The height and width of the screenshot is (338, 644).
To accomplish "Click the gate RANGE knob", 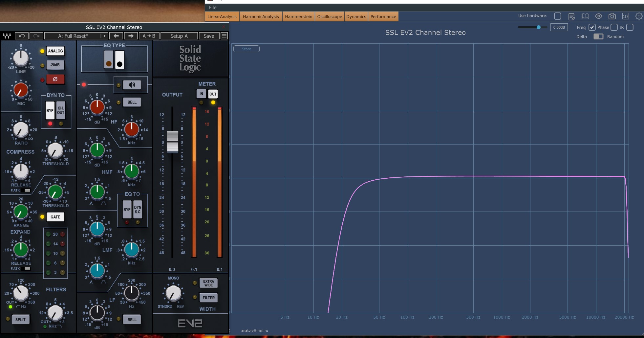I will [21, 212].
